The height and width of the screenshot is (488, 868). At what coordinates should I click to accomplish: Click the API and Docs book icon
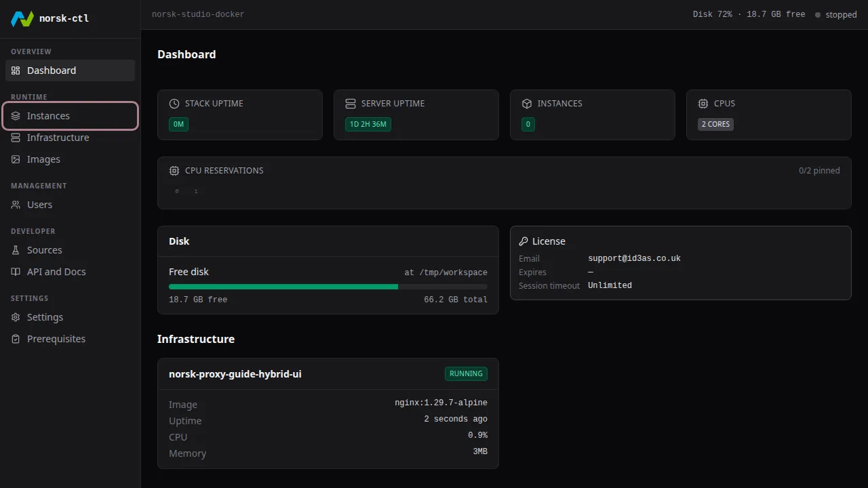16,272
